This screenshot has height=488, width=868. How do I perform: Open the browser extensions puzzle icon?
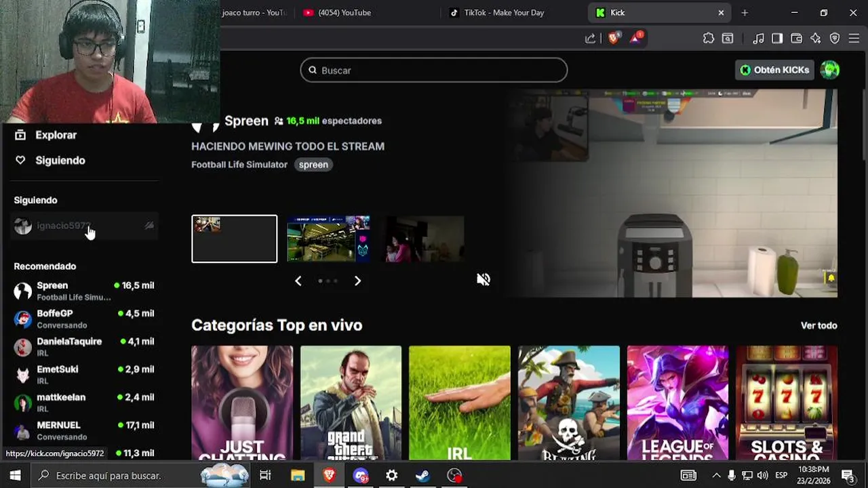[x=709, y=39]
